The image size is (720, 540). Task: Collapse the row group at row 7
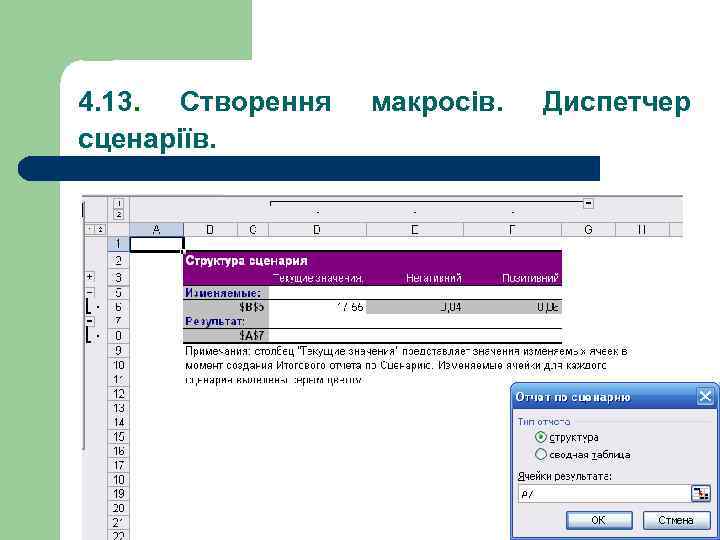[90, 321]
